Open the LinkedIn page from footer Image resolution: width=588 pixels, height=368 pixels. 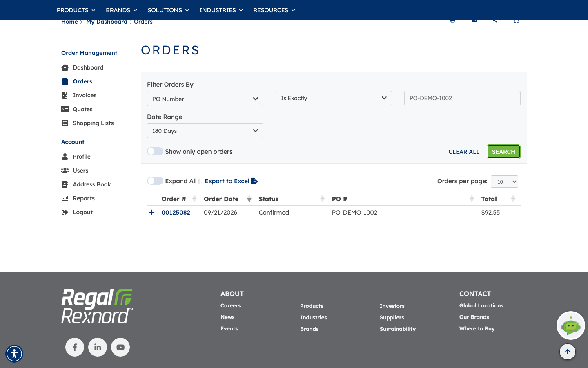(x=98, y=347)
